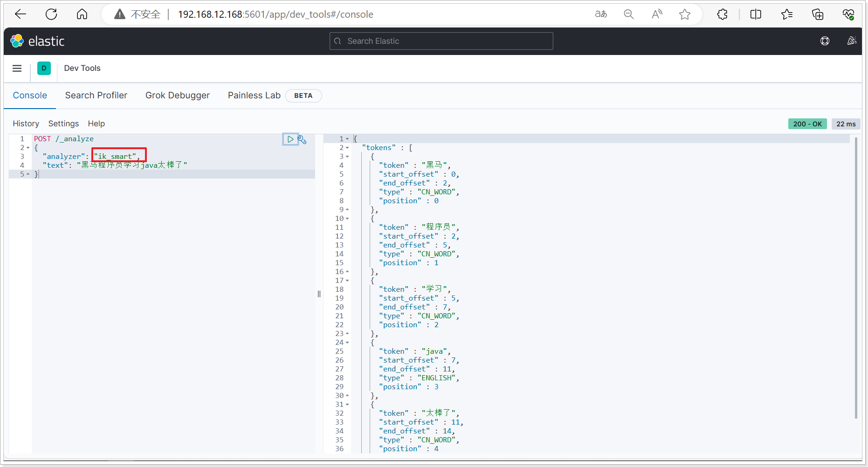868x467 pixels.
Task: Open the help lifebuoy icon in header
Action: tap(825, 41)
